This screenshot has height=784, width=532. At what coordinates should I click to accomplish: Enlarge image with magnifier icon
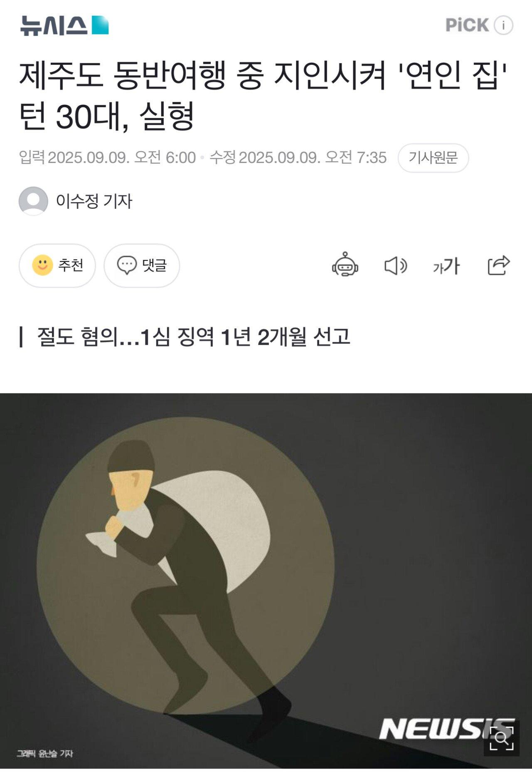click(502, 738)
